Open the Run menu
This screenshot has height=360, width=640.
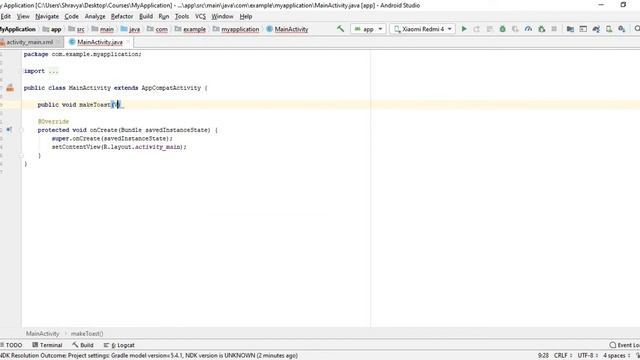pos(164,16)
